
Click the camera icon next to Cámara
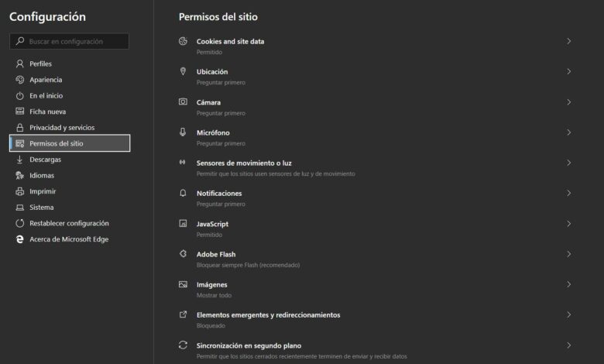coord(183,102)
